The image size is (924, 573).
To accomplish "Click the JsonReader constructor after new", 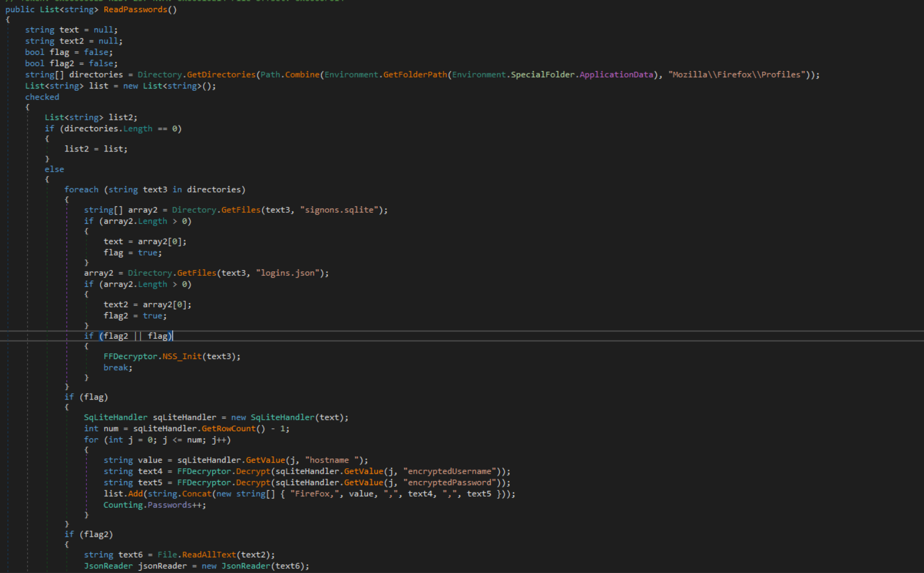I will 246,566.
